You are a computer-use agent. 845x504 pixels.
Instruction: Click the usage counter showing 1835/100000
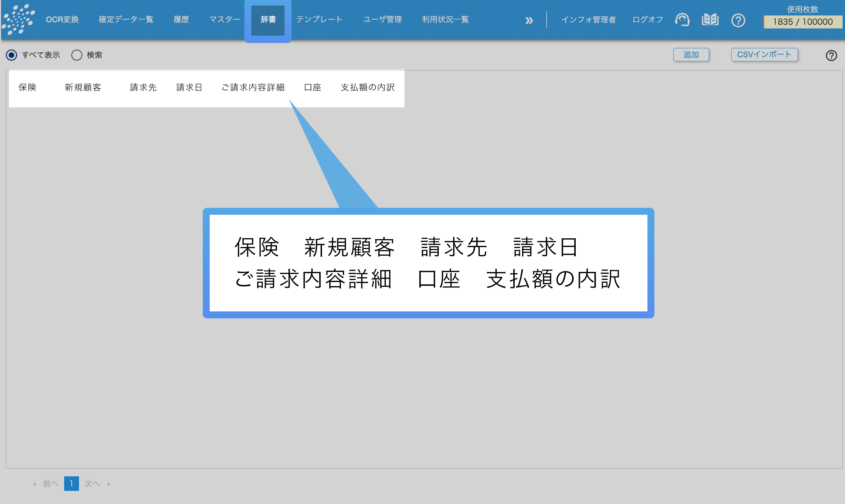pyautogui.click(x=803, y=21)
